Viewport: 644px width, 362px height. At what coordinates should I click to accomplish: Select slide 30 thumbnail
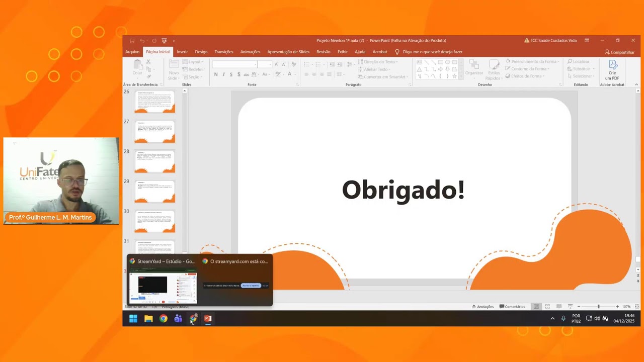[155, 221]
